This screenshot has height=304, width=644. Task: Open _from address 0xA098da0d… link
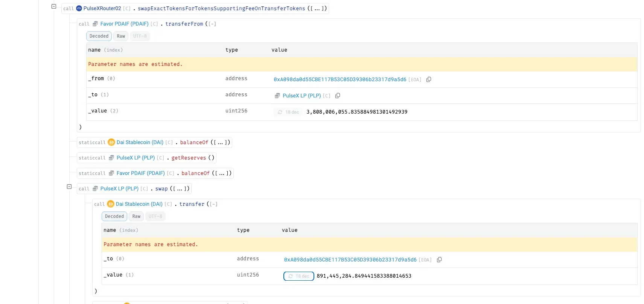(340, 79)
